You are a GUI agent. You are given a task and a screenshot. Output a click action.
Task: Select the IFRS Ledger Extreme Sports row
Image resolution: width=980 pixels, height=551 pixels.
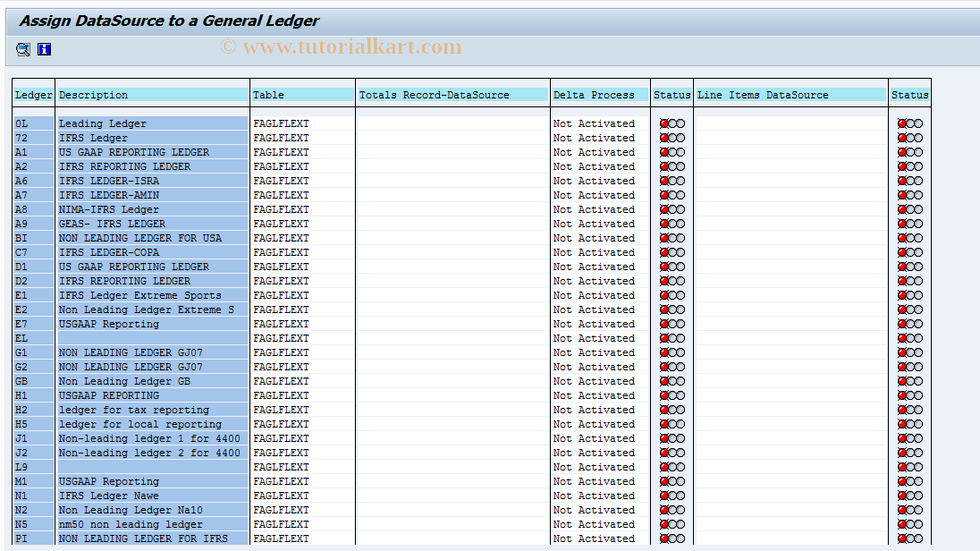point(152,295)
